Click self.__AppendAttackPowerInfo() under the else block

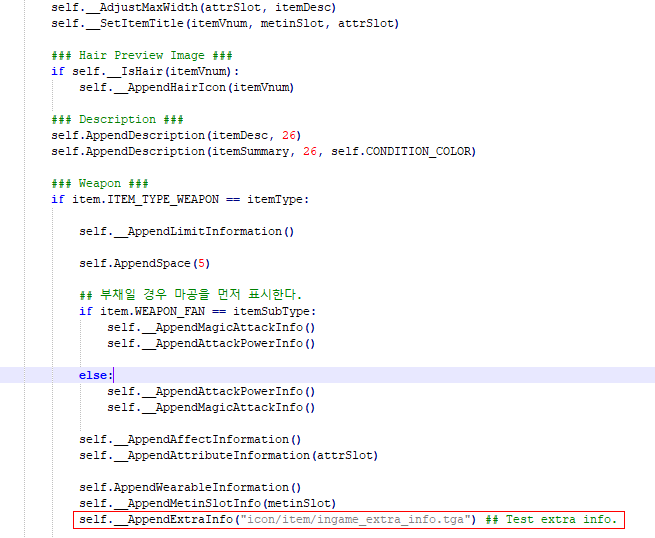point(211,391)
